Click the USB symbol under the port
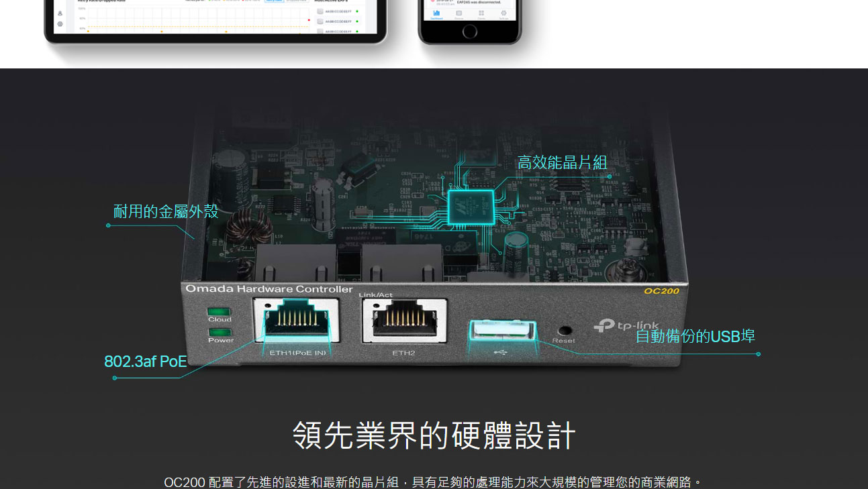868x489 pixels. [501, 351]
